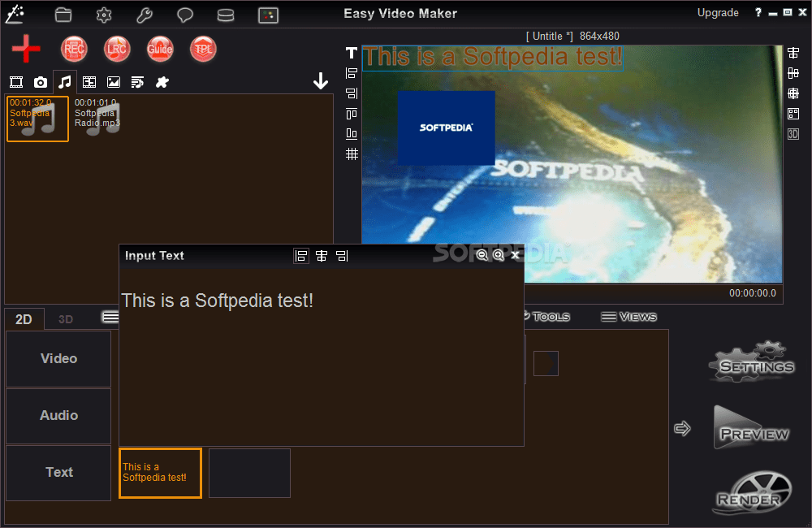
Task: Open the TPL templates tool
Action: pyautogui.click(x=203, y=49)
